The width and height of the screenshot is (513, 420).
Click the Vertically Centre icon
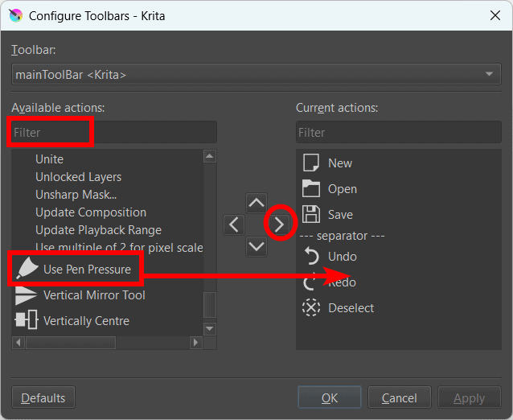(27, 320)
